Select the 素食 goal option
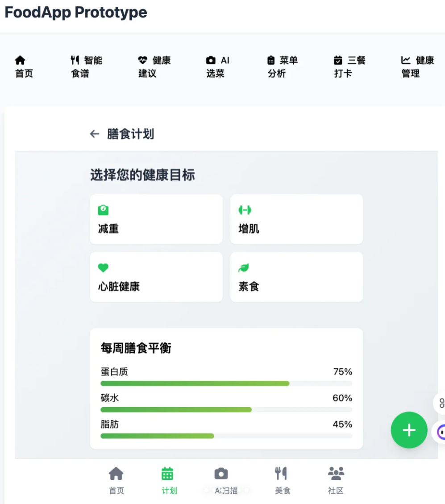445x504 pixels. (x=296, y=277)
